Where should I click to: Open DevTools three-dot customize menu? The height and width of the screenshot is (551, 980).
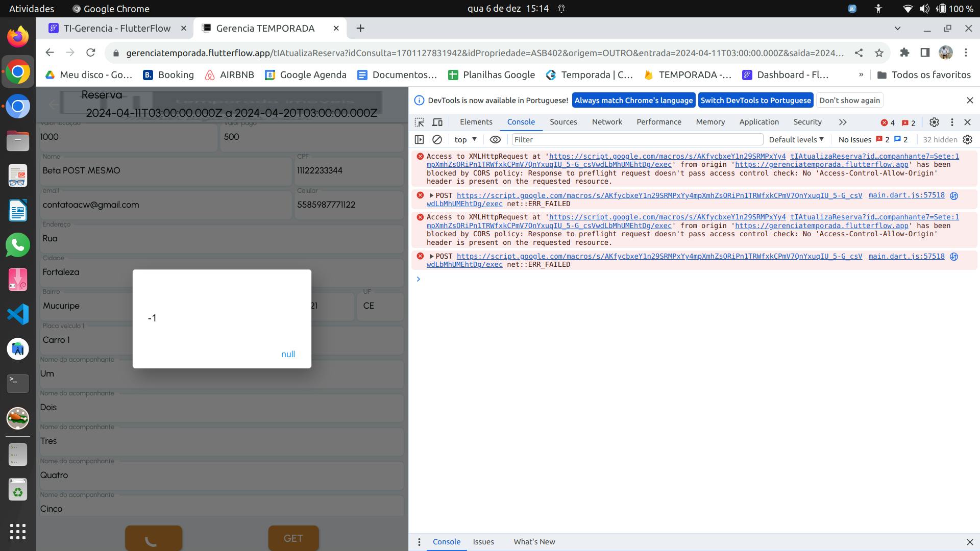point(952,122)
